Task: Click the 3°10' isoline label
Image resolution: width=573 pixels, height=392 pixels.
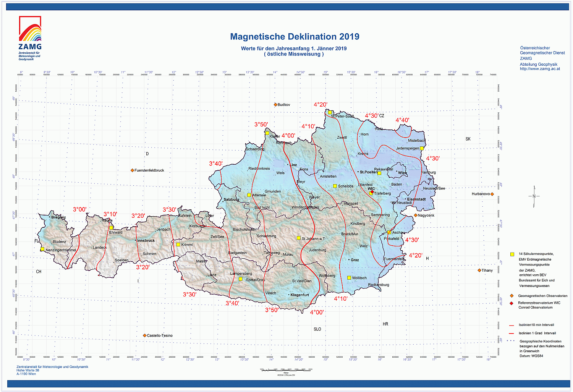Action: point(110,214)
